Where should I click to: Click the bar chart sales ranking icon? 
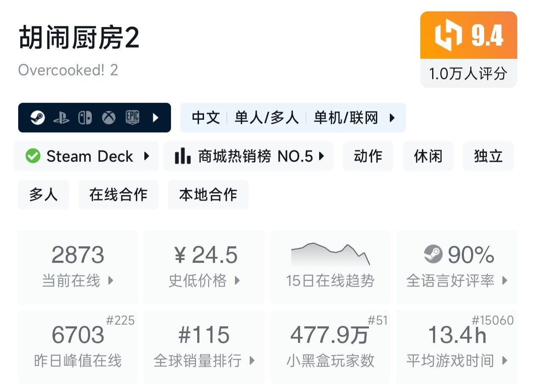click(182, 156)
